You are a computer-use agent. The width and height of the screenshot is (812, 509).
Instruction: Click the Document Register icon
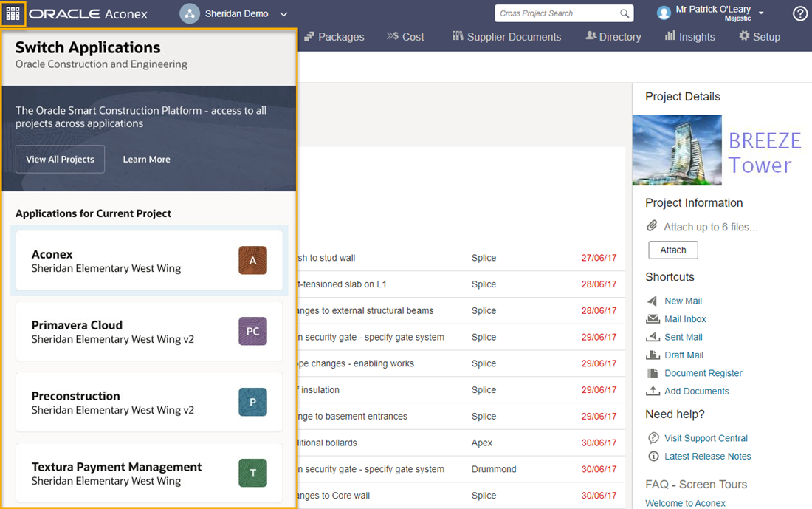pyautogui.click(x=653, y=373)
